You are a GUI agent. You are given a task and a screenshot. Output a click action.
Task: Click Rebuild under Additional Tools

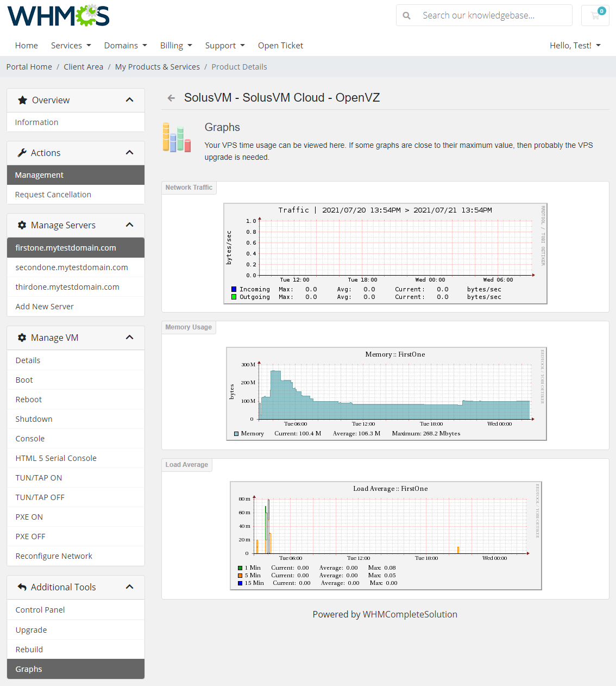[76, 650]
